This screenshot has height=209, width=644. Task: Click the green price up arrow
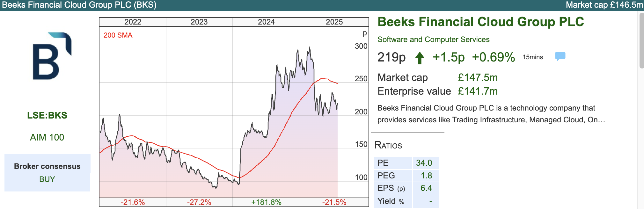(x=420, y=58)
